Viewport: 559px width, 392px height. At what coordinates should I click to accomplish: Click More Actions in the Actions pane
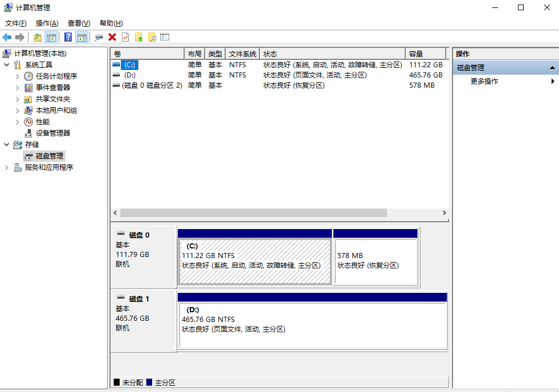(484, 81)
